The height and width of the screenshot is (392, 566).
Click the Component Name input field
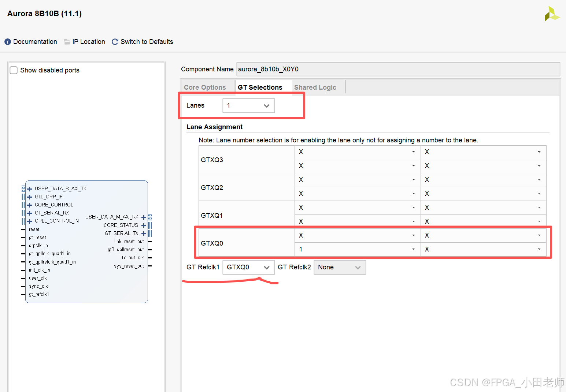398,69
